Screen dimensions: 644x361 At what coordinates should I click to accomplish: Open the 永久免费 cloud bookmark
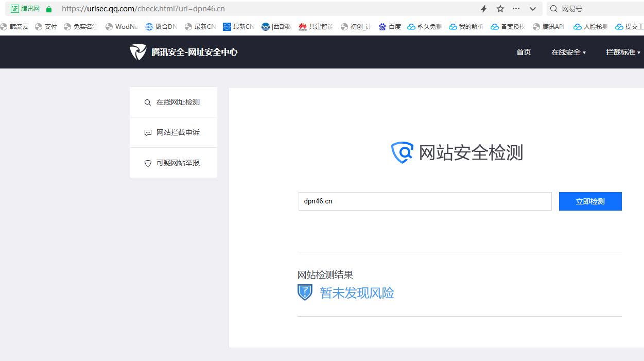click(425, 27)
